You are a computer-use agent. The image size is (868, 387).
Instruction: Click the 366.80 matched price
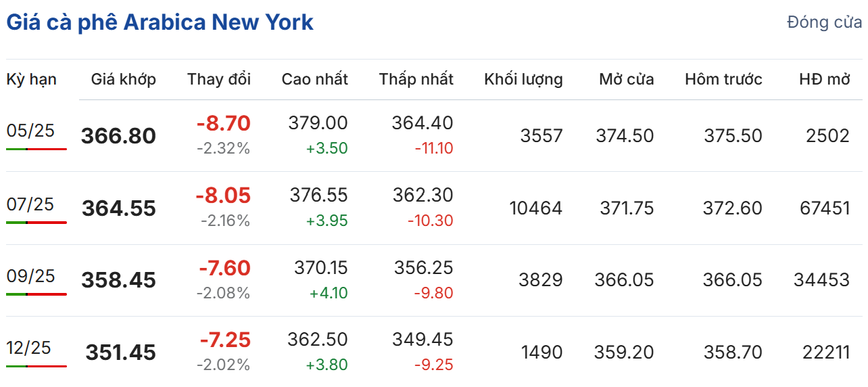(x=118, y=136)
